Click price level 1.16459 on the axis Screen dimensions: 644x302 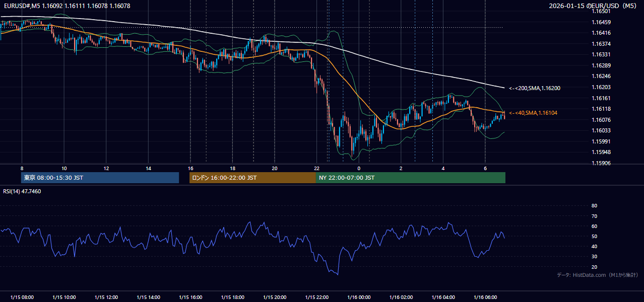601,22
